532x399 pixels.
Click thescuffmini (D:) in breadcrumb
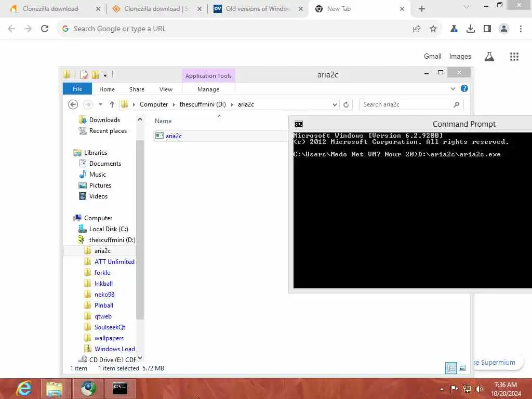pyautogui.click(x=203, y=104)
